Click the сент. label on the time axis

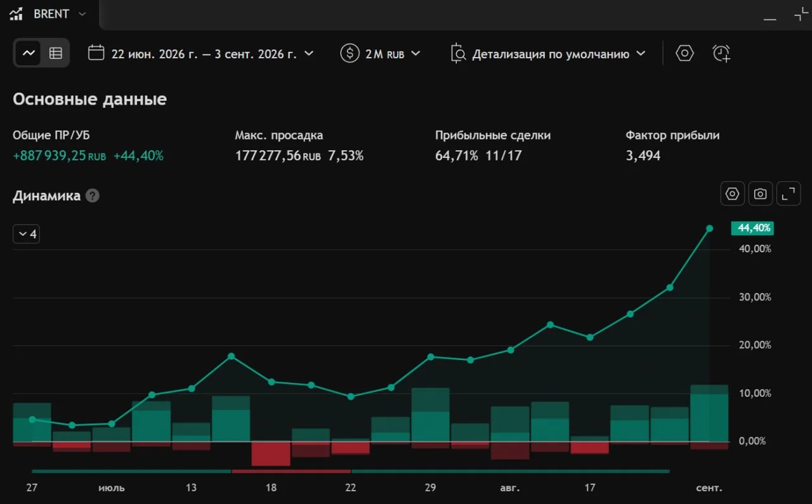click(x=709, y=488)
